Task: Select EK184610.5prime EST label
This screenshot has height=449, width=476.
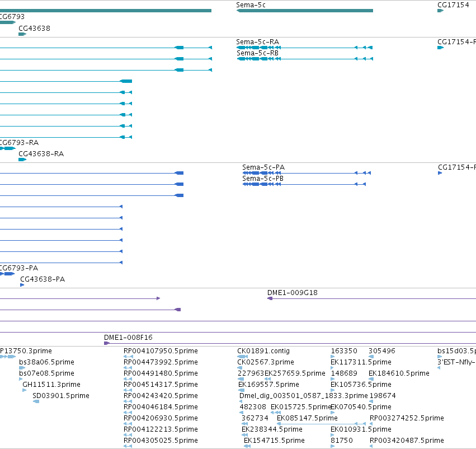Action: click(x=399, y=373)
